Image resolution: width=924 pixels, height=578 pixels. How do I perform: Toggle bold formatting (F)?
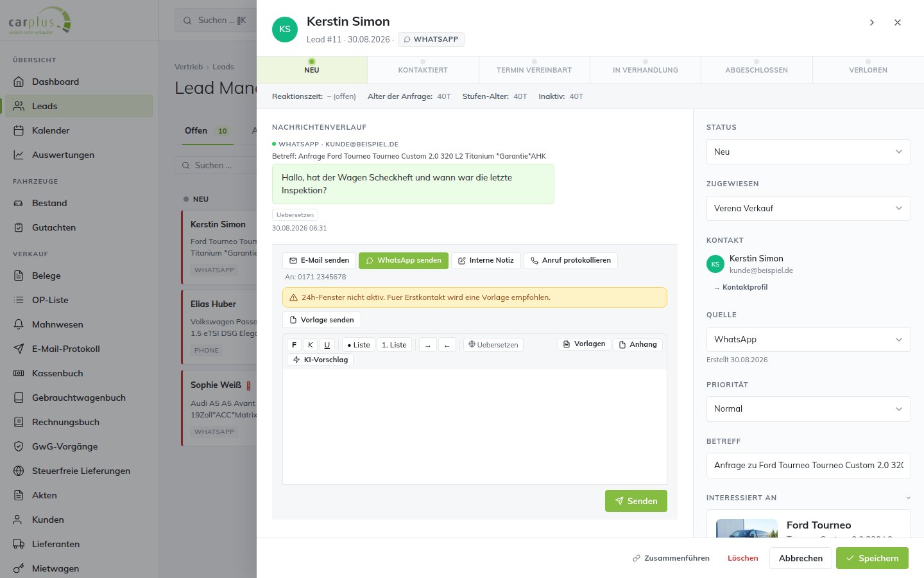[294, 345]
